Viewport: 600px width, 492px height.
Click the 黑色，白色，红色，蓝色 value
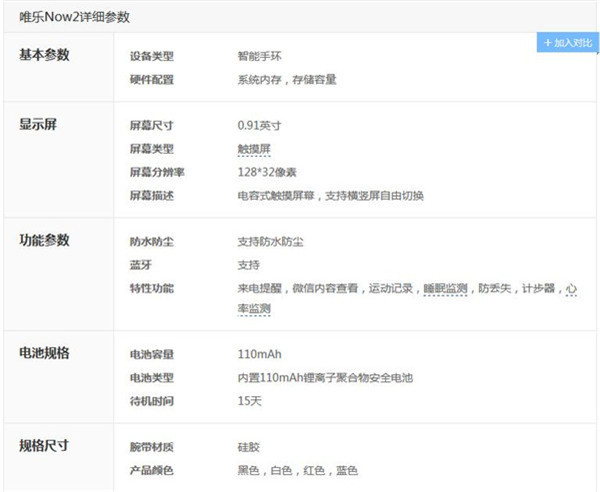[298, 470]
